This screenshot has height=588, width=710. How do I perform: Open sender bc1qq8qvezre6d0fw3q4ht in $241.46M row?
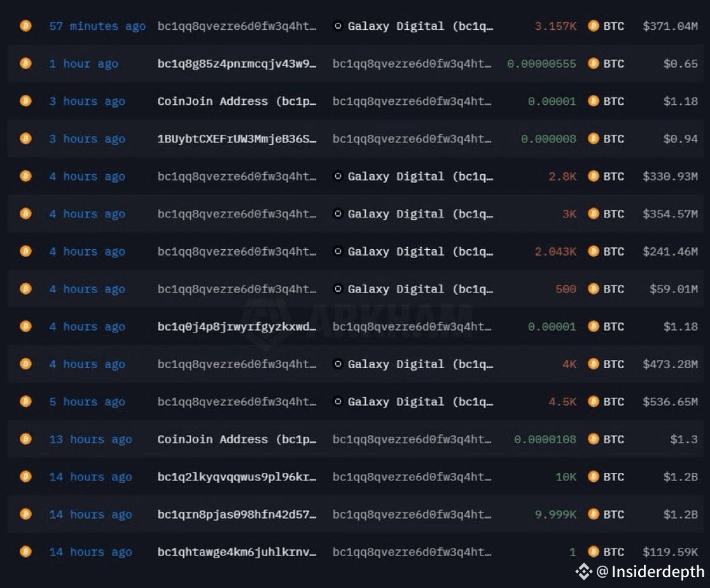click(237, 252)
